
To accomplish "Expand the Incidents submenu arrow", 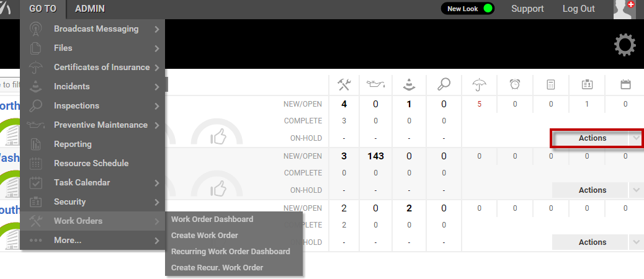I will [157, 87].
